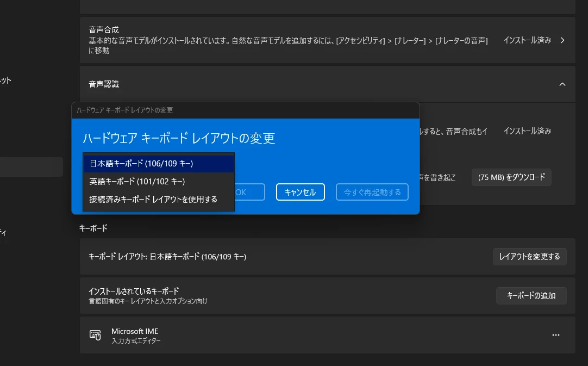Collapse the 音声認識 section using its chevron

[x=562, y=84]
